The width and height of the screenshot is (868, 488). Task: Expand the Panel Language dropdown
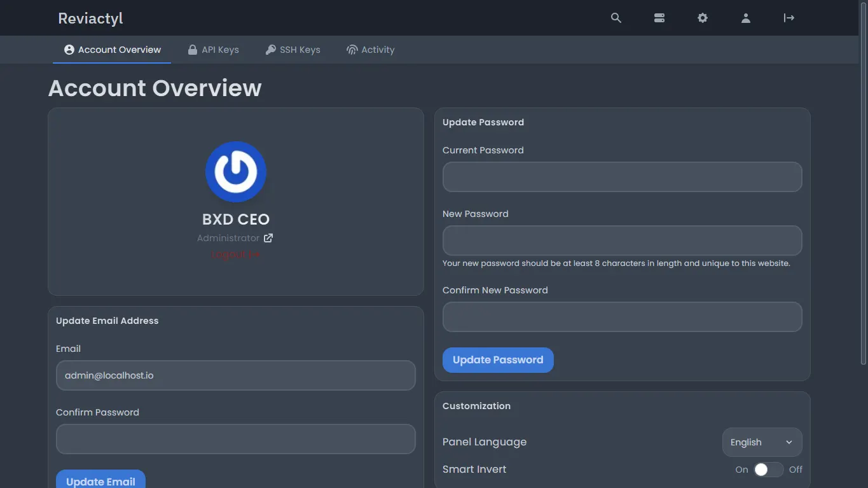(761, 442)
